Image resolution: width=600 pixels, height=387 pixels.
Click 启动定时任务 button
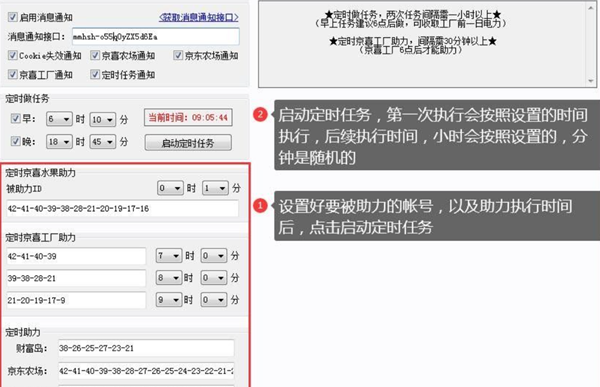[188, 143]
